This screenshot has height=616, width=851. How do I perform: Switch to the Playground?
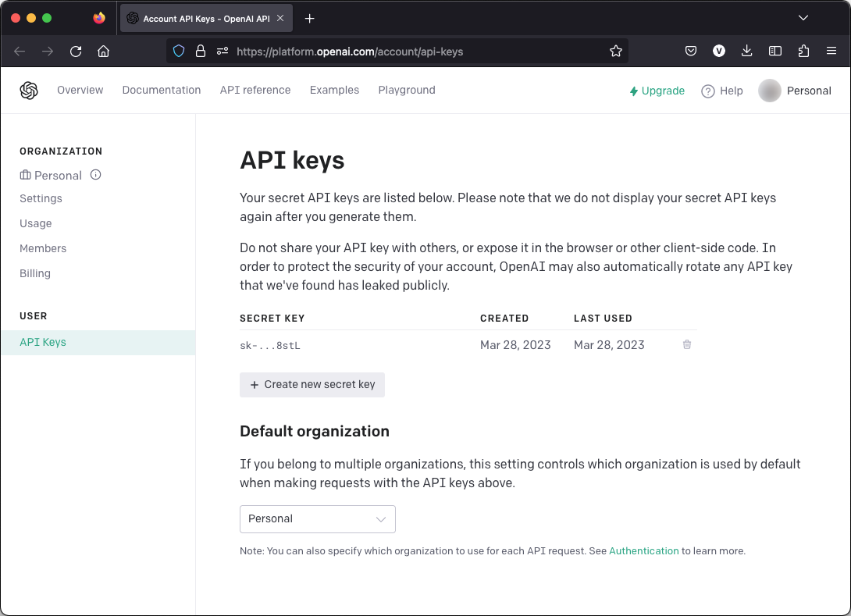click(407, 90)
